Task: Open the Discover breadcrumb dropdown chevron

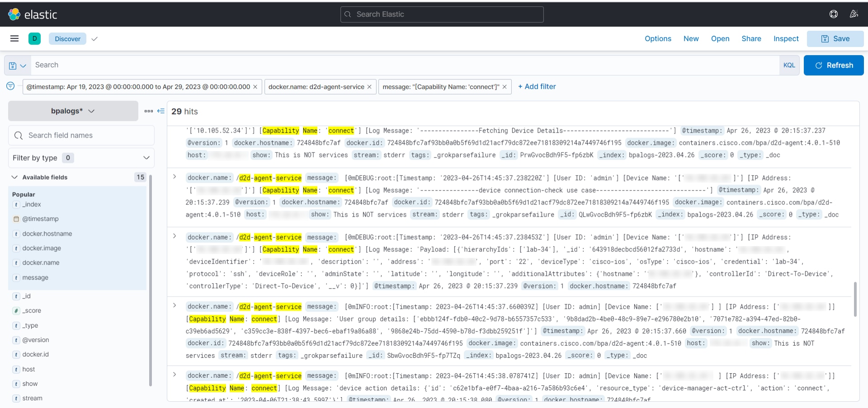Action: 94,39
